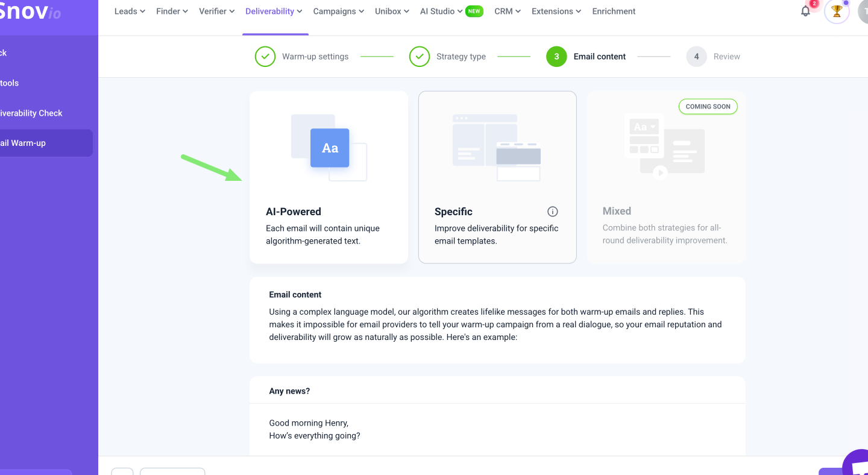
Task: Open the notifications bell
Action: [805, 11]
